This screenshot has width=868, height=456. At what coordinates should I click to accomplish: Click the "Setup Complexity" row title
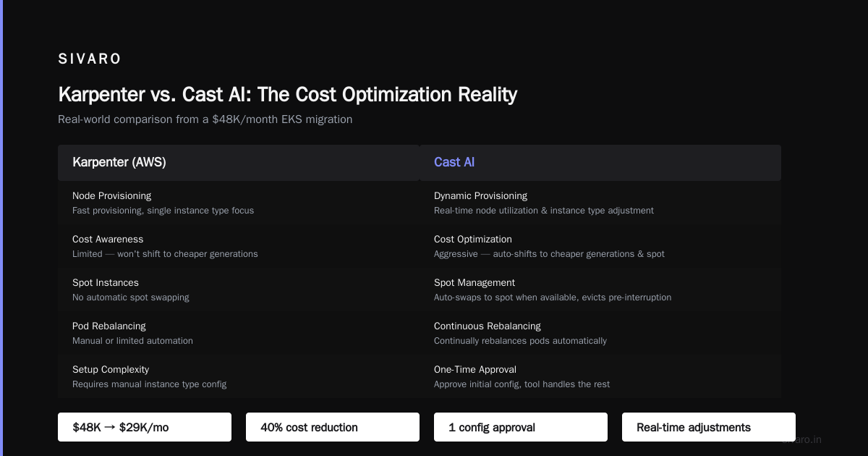pyautogui.click(x=111, y=370)
